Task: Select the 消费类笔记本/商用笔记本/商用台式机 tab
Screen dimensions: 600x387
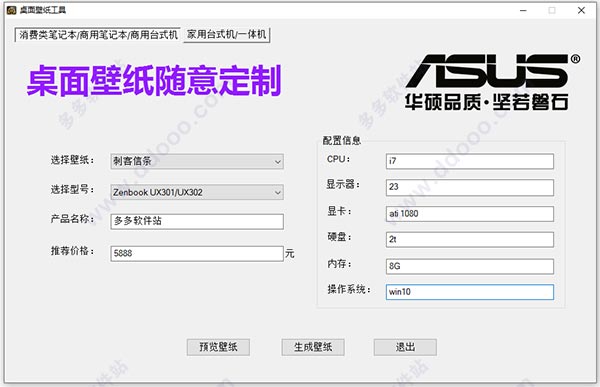Action: (98, 35)
